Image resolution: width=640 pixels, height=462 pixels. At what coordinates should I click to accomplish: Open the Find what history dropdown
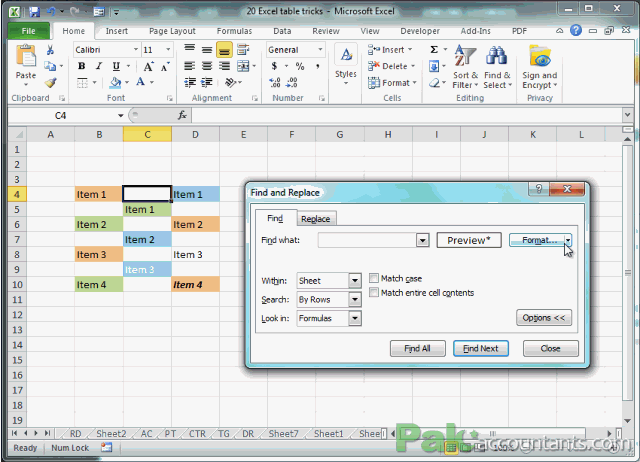click(x=423, y=240)
